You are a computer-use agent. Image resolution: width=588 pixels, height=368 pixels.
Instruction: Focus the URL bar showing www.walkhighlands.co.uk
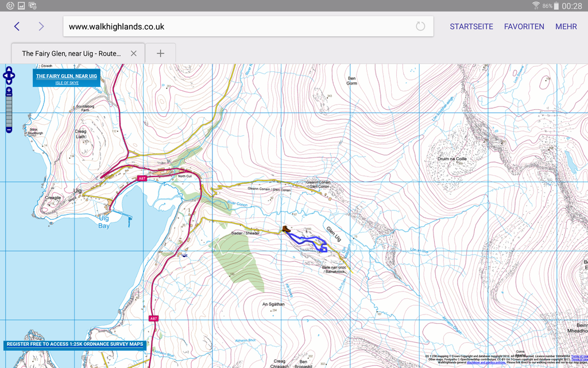point(248,26)
